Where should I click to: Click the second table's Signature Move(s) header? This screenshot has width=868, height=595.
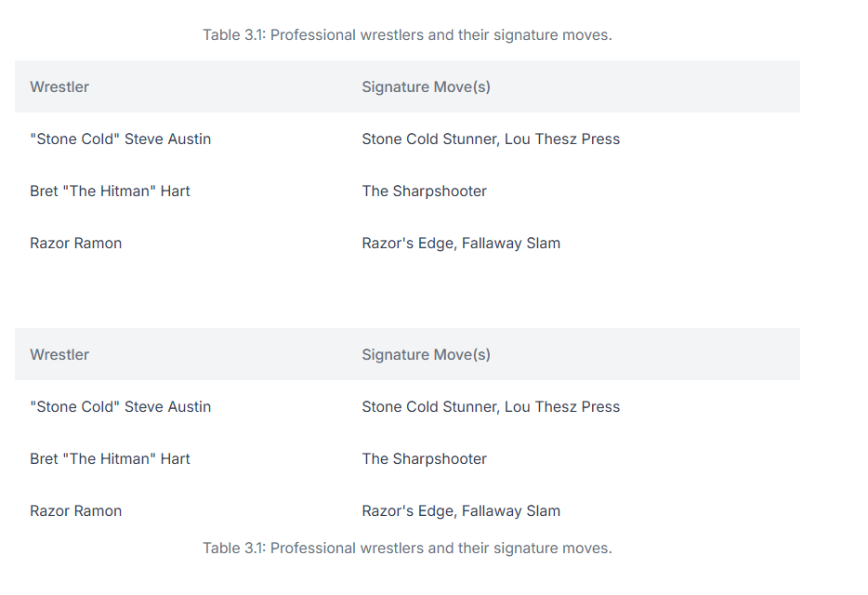click(426, 354)
